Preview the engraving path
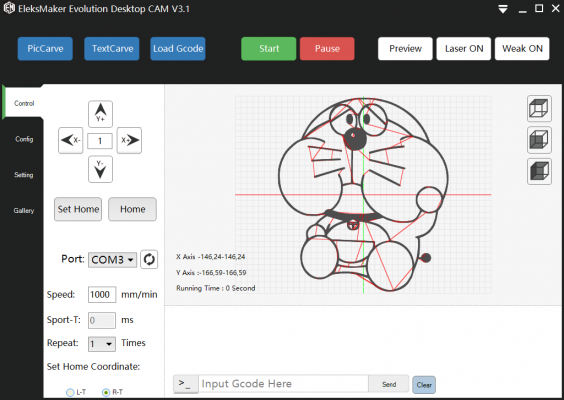Image resolution: width=564 pixels, height=400 pixels. click(405, 49)
